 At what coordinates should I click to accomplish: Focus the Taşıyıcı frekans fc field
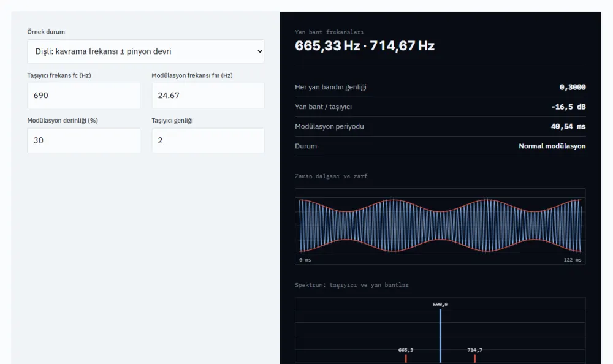tap(83, 96)
